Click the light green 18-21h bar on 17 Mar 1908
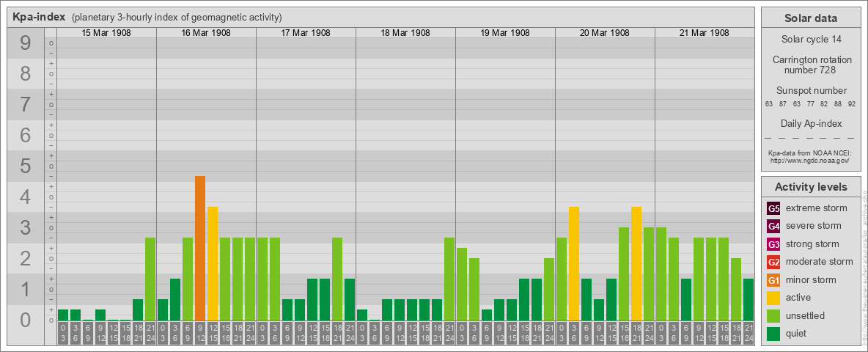868x352 pixels. 337,279
